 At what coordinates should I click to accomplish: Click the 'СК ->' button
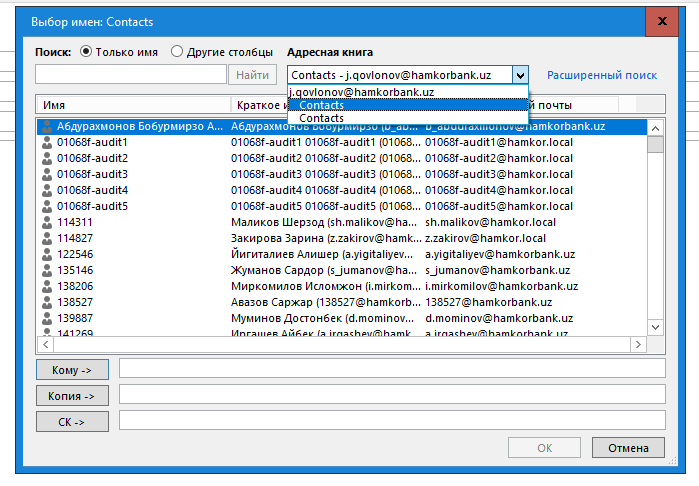(72, 422)
